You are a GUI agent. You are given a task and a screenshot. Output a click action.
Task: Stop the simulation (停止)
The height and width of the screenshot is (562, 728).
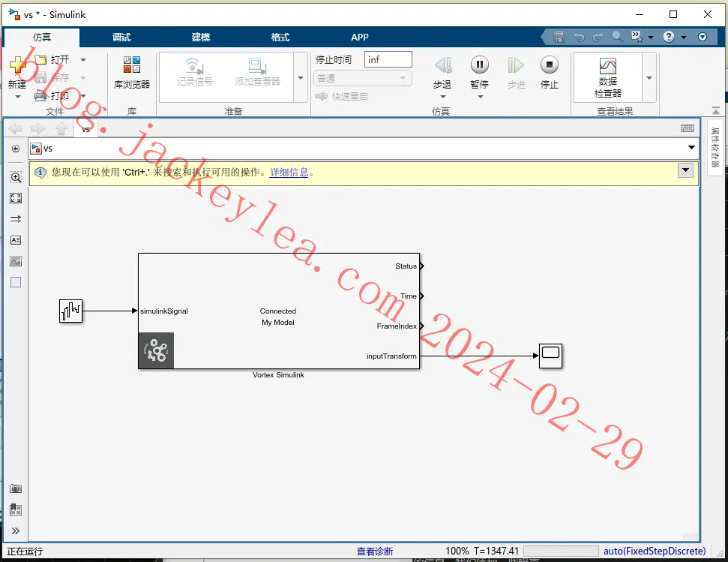click(x=550, y=73)
